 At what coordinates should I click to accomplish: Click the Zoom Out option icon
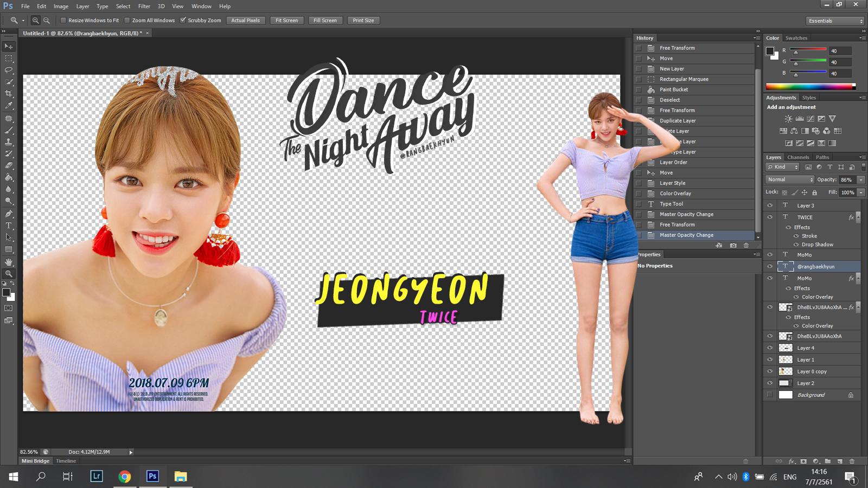(x=47, y=20)
